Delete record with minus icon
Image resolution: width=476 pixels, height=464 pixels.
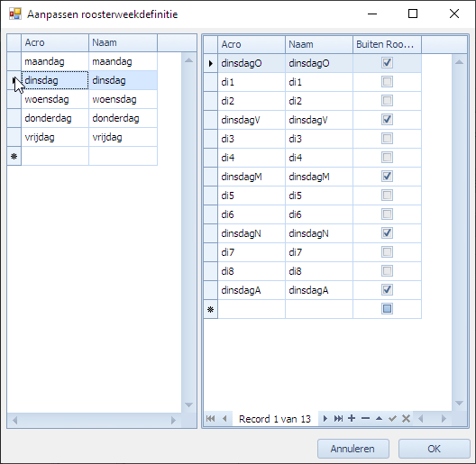tap(365, 419)
